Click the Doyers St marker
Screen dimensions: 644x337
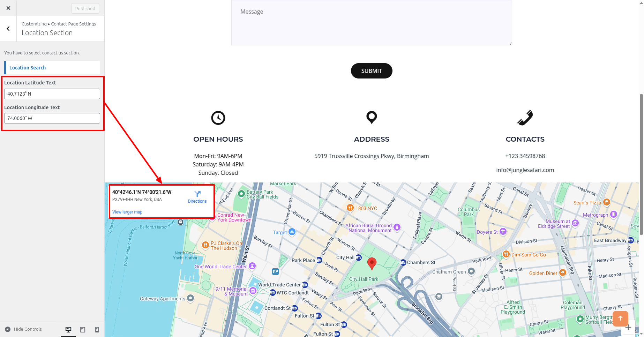coord(503,231)
